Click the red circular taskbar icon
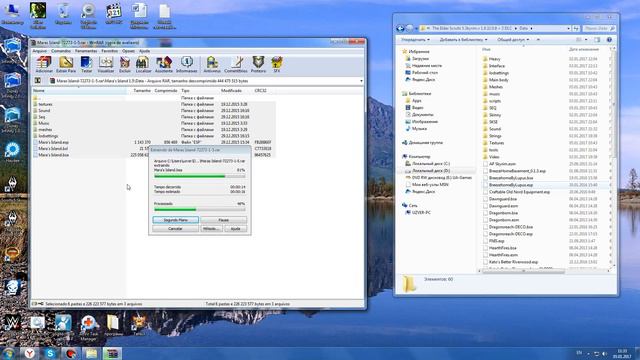The width and height of the screenshot is (640, 360). (x=71, y=353)
